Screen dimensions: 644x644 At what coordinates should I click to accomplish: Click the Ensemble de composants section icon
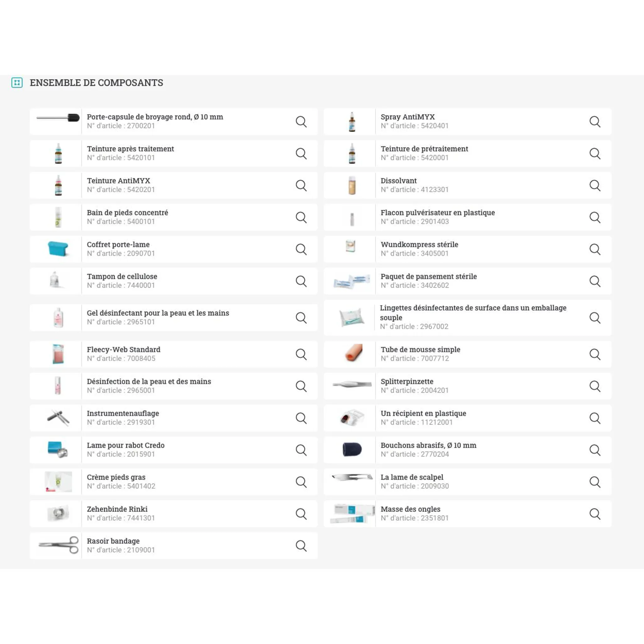(x=17, y=83)
